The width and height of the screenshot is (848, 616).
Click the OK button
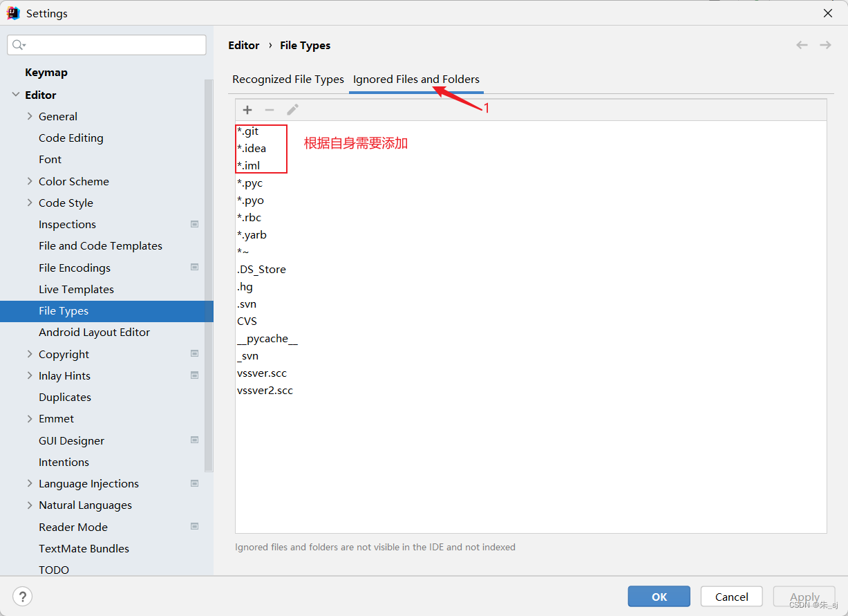[659, 596]
